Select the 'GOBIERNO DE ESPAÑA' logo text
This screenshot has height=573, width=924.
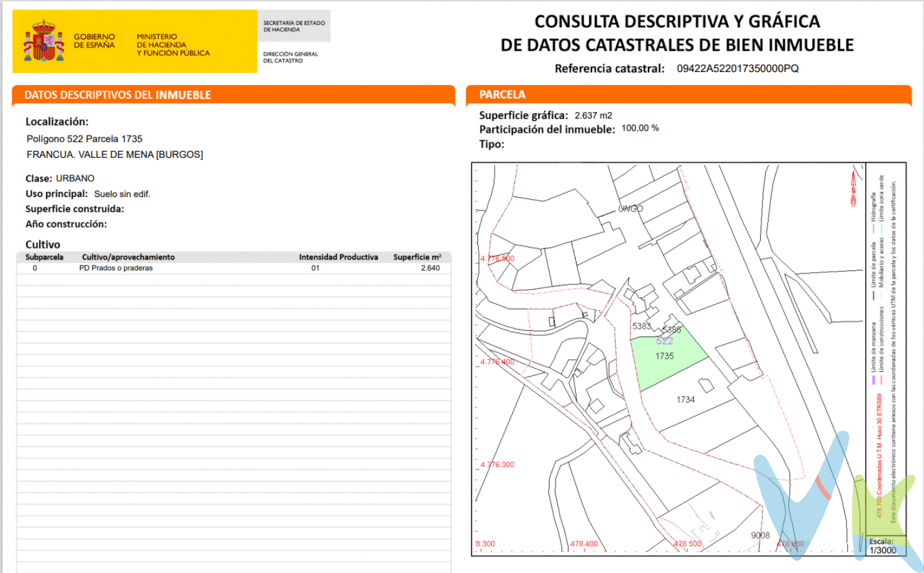tap(94, 41)
